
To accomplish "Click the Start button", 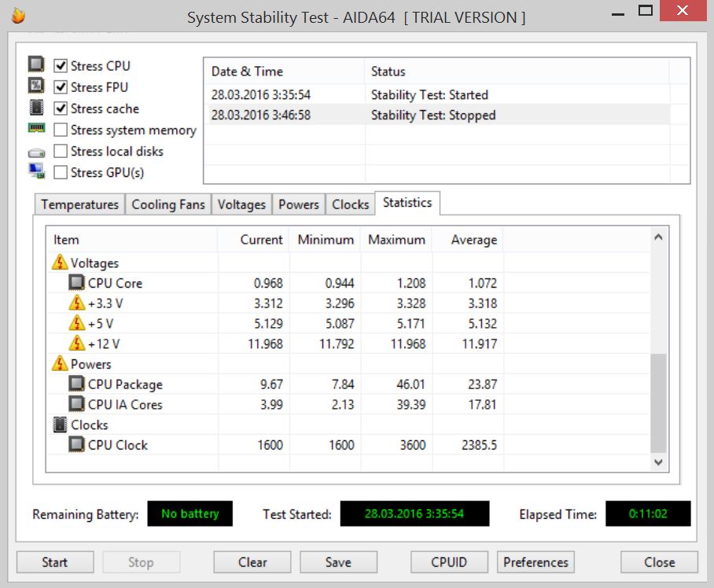I will tap(55, 562).
